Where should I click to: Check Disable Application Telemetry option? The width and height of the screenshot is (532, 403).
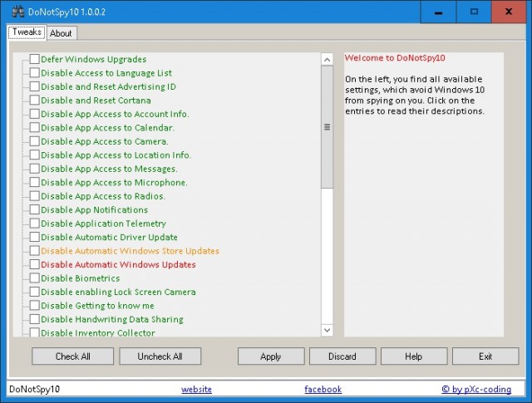click(x=35, y=224)
